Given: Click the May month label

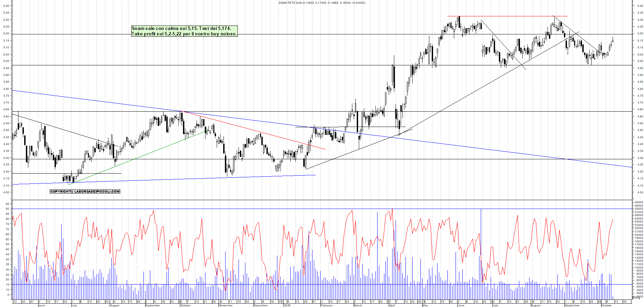Looking at the screenshot, I should click(425, 305).
